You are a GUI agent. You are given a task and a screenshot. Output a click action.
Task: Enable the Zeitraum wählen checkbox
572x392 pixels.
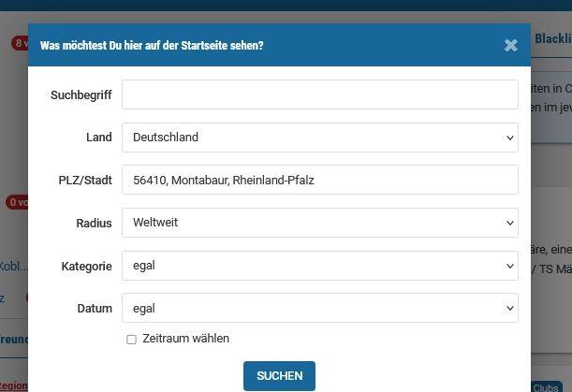pos(132,340)
